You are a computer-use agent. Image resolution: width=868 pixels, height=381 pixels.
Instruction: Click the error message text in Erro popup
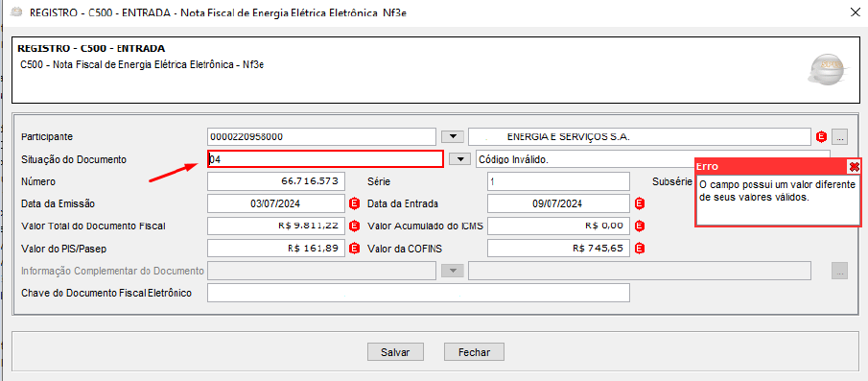click(x=777, y=190)
